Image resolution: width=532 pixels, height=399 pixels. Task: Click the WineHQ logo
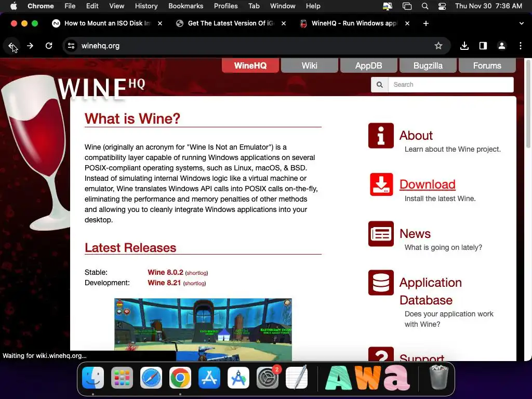tap(101, 89)
